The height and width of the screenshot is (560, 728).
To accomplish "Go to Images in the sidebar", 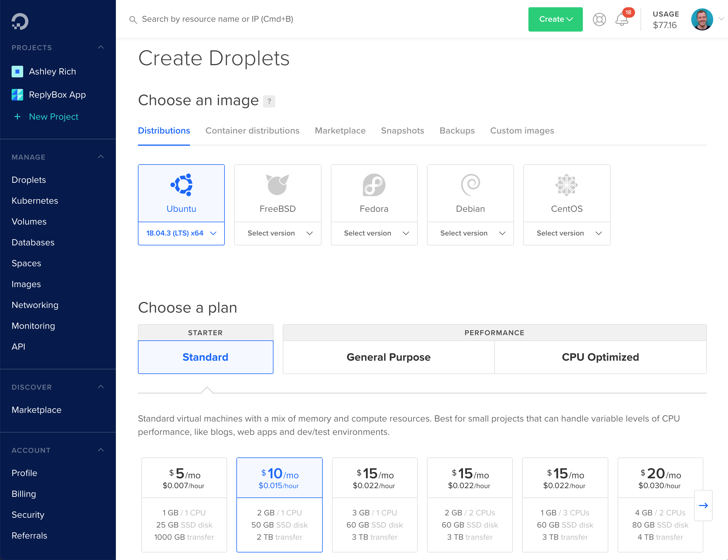I will [x=26, y=284].
